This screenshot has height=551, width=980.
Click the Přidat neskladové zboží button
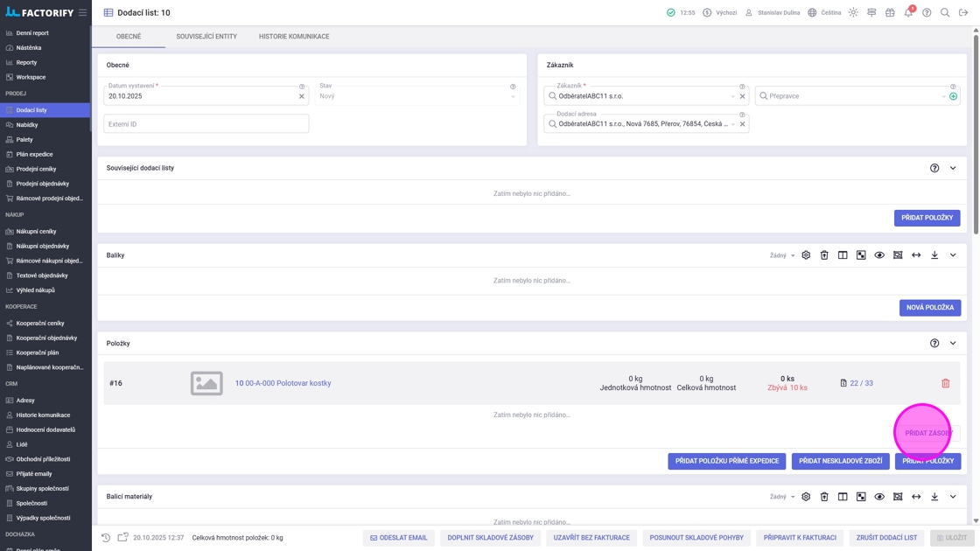tap(840, 461)
